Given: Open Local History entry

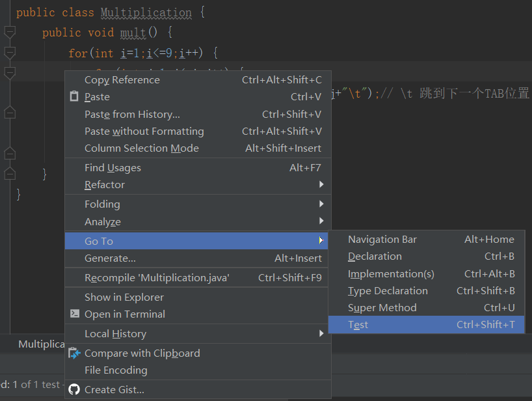Looking at the screenshot, I should (198, 334).
